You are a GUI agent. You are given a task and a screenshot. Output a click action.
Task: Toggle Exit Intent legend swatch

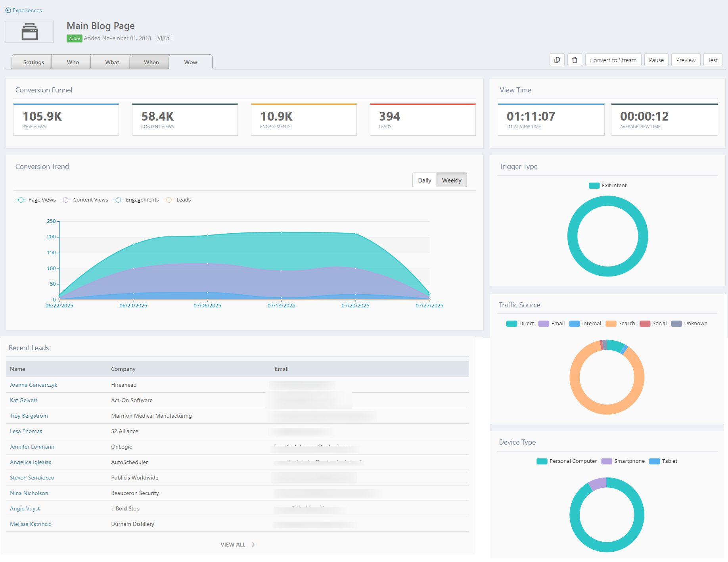[x=594, y=186]
